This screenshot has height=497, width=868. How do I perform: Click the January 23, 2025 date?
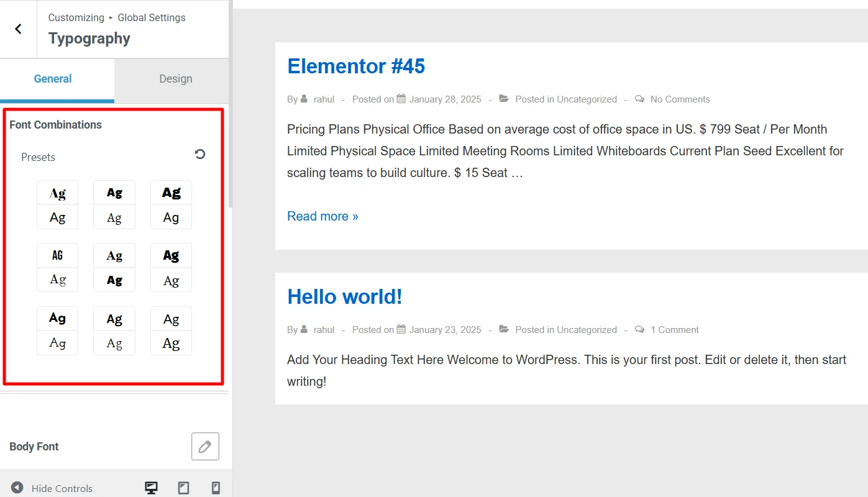tap(445, 330)
